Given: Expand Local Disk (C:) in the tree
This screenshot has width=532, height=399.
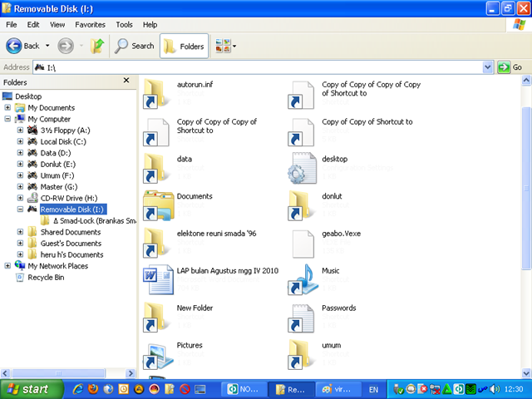Looking at the screenshot, I should (x=20, y=141).
